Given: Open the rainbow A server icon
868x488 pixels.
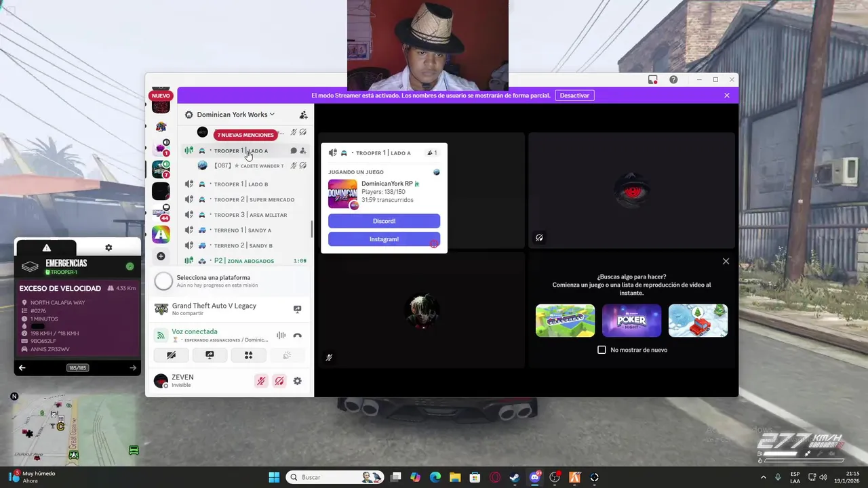Looking at the screenshot, I should click(161, 235).
